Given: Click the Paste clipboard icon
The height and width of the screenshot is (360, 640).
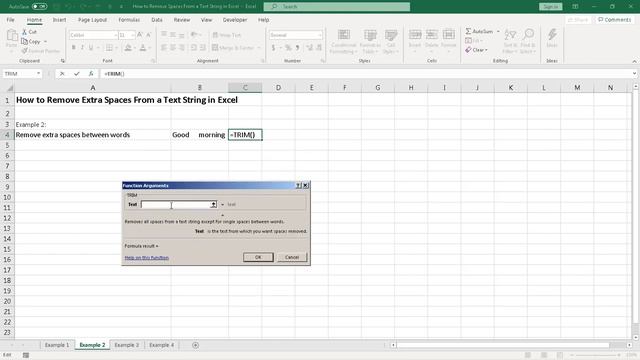Looking at the screenshot, I should coord(12,36).
